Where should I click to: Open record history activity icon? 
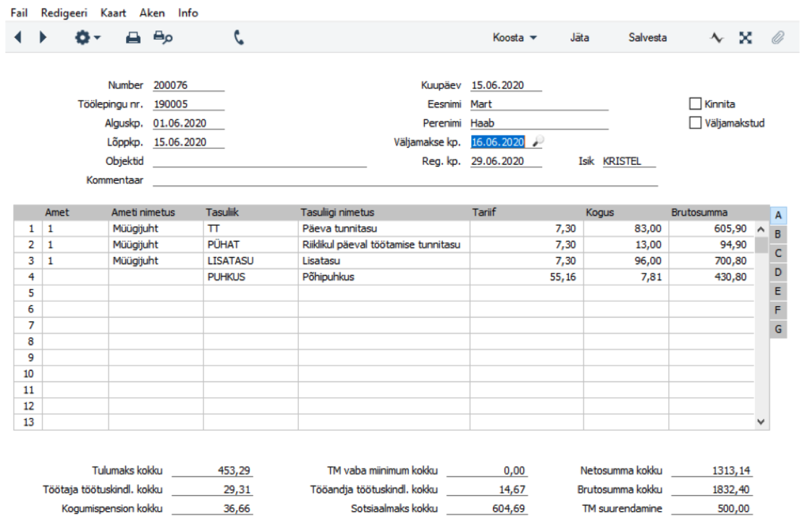[717, 38]
